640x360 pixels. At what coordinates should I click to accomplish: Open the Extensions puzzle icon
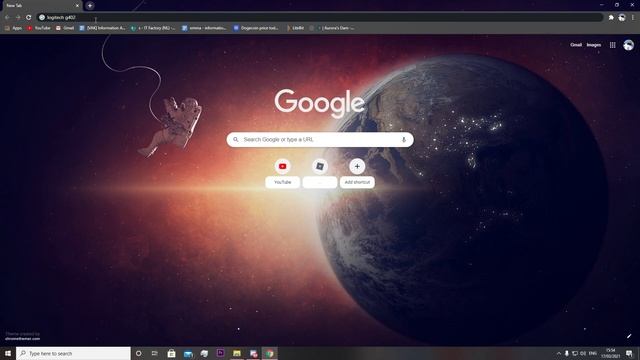coord(611,18)
